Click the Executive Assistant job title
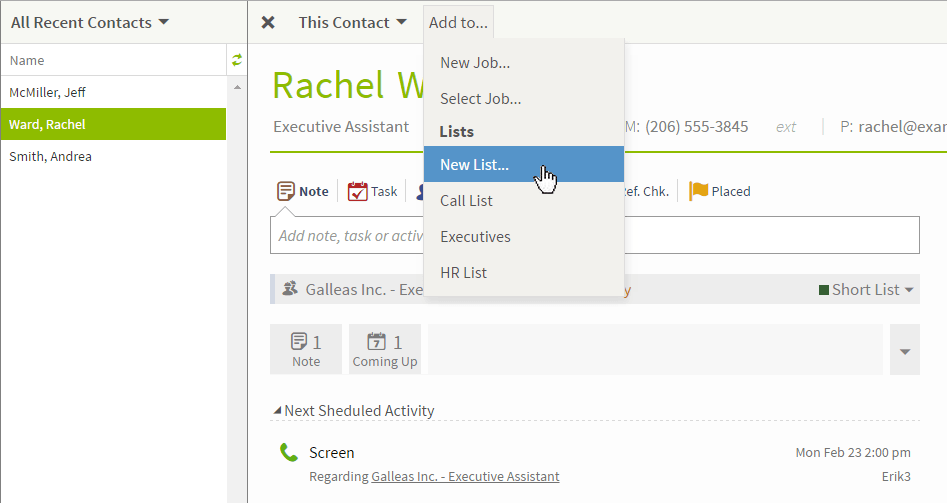Viewport: 947px width, 503px height. click(341, 127)
